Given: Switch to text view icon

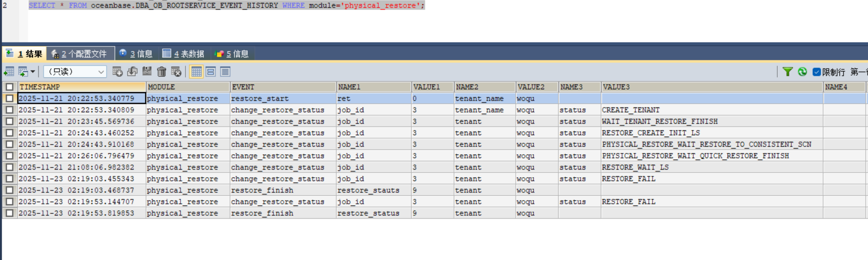Looking at the screenshot, I should point(225,72).
